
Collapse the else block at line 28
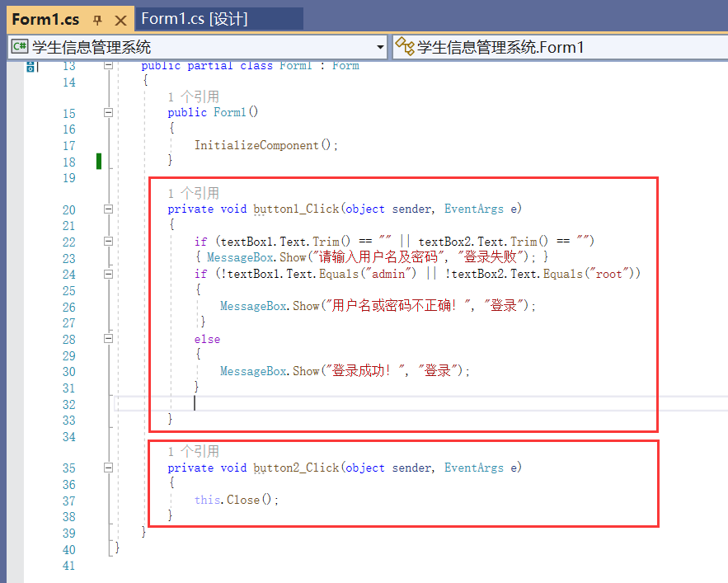point(108,339)
